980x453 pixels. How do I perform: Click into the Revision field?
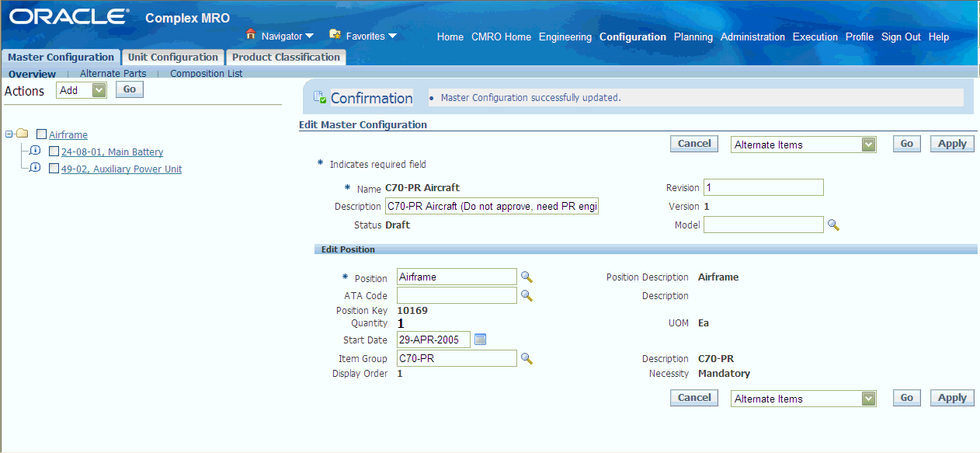tap(763, 188)
